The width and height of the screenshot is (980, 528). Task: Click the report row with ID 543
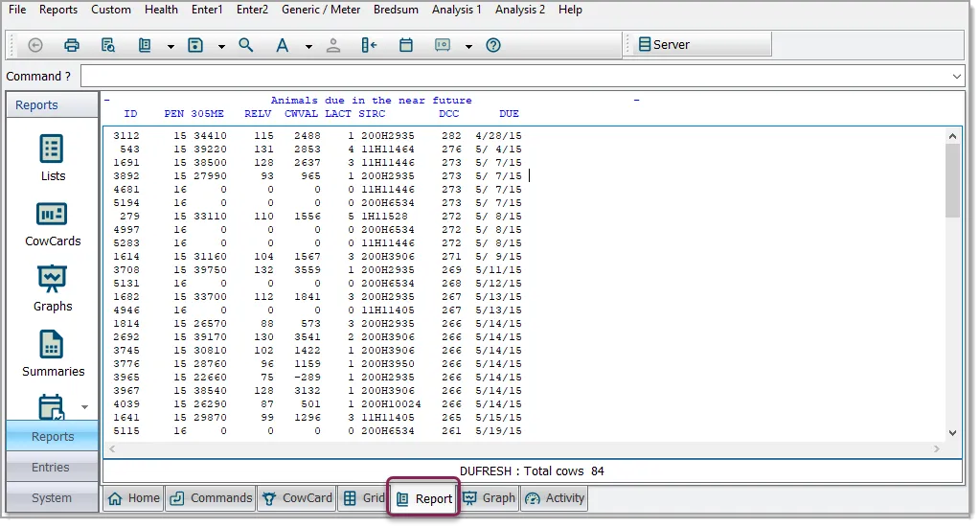(x=317, y=149)
